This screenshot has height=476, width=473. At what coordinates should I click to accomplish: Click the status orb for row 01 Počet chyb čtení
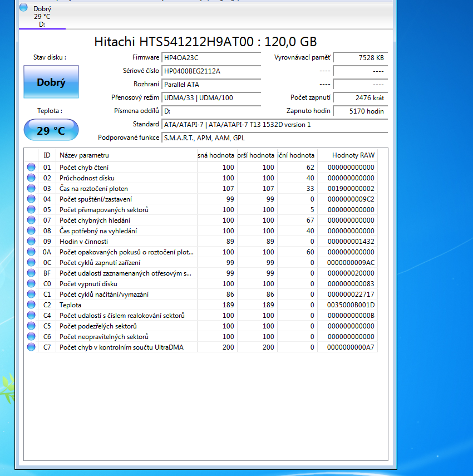(31, 167)
